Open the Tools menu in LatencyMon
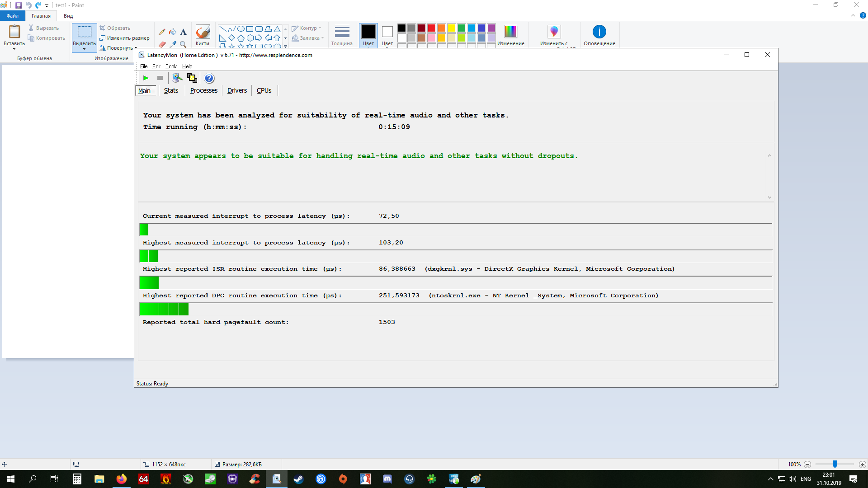The height and width of the screenshot is (488, 868). (171, 66)
